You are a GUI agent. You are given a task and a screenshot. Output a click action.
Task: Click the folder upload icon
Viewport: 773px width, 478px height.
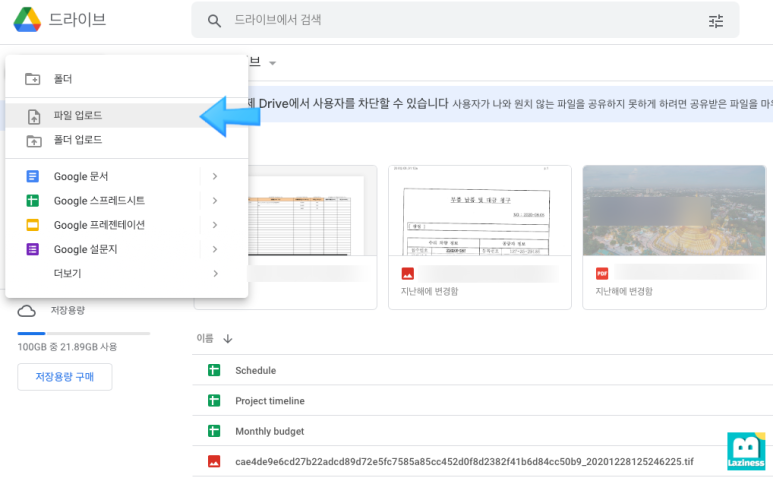point(34,141)
